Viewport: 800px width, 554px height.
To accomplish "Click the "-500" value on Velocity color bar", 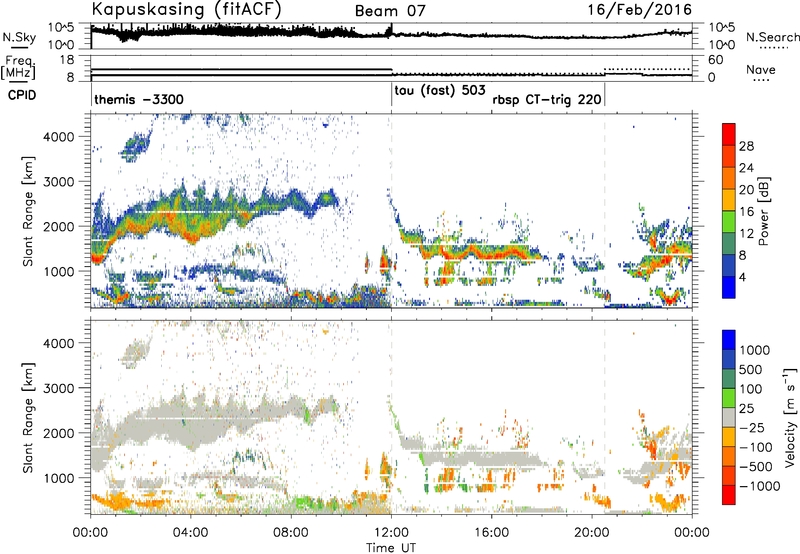I will [x=755, y=466].
